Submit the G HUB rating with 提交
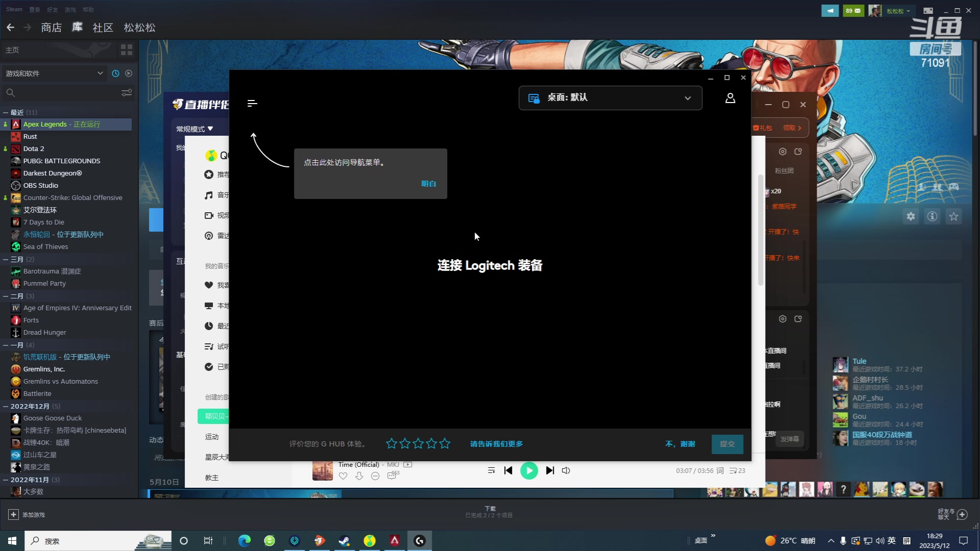The image size is (980, 551). coord(727,444)
